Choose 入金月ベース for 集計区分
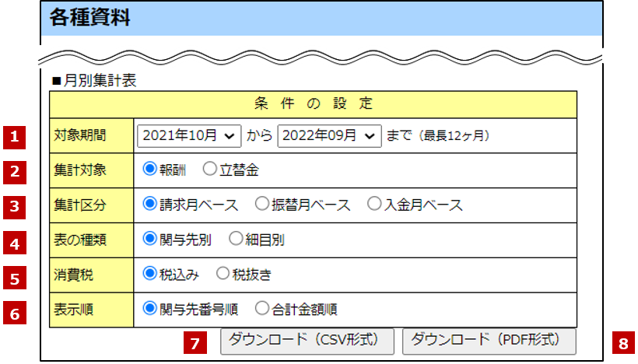Viewport: 638px width, 364px height. [x=374, y=205]
